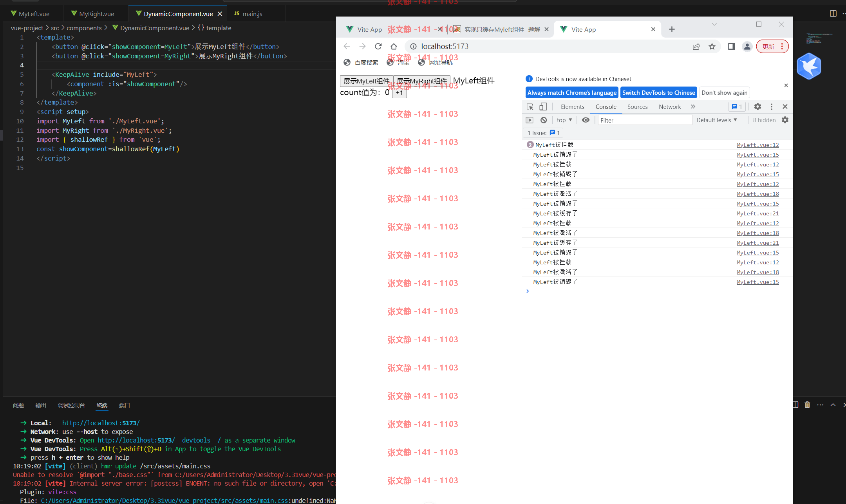This screenshot has height=504, width=846.
Task: Share this page via share icon
Action: pos(696,47)
